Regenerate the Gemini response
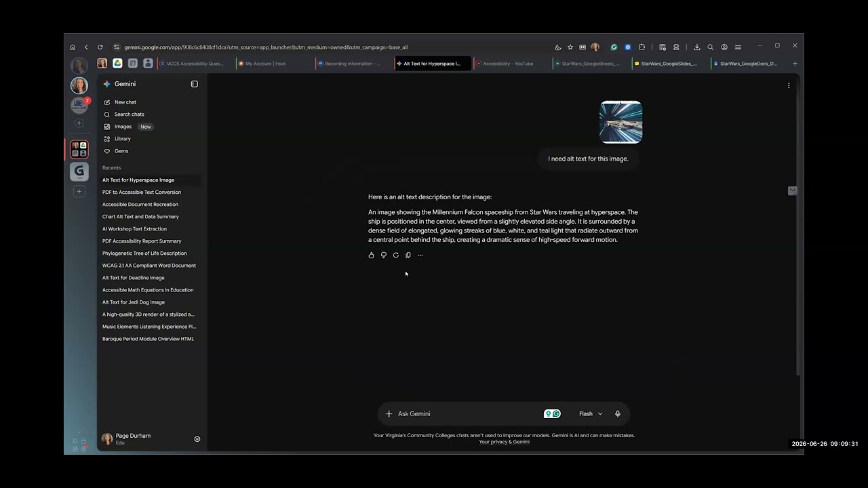Screen dimensions: 868x488 click(x=395, y=256)
